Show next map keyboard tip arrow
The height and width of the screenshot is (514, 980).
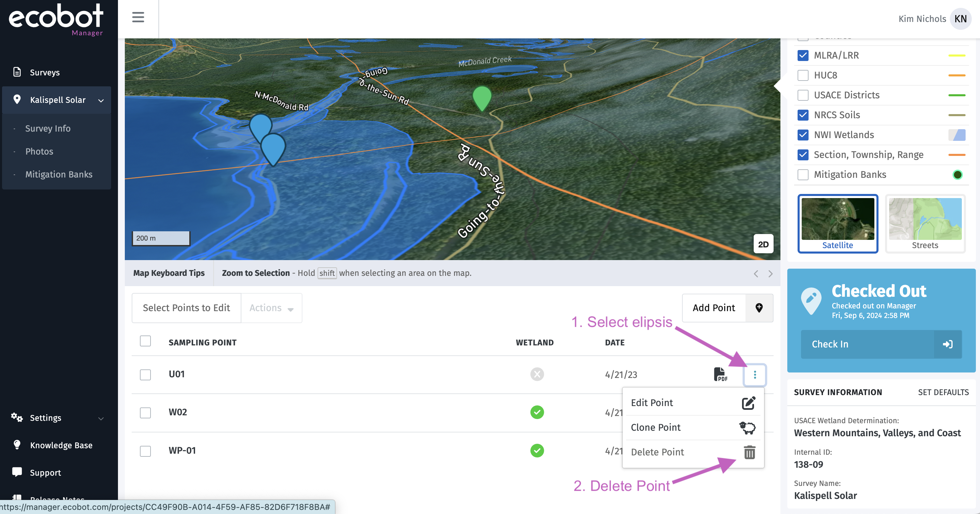coord(770,274)
